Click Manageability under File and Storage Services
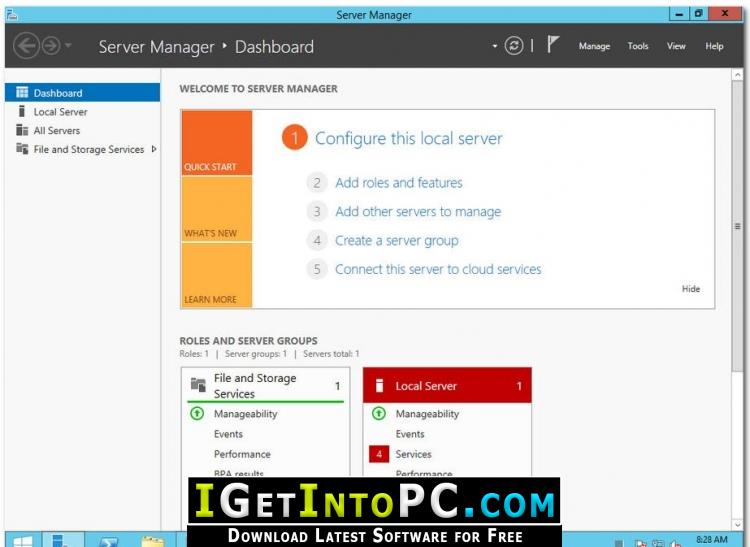Screen dimensions: 750x547 point(245,414)
